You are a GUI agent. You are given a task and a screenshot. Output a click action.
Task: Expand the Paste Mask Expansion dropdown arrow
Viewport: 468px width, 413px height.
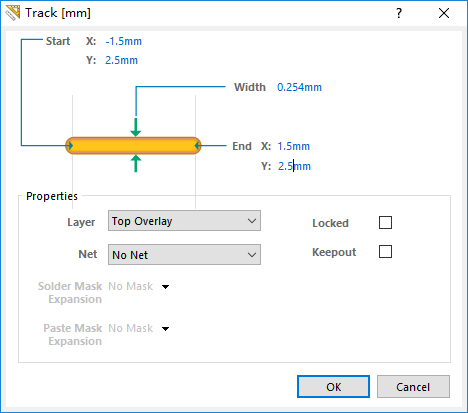(x=165, y=329)
